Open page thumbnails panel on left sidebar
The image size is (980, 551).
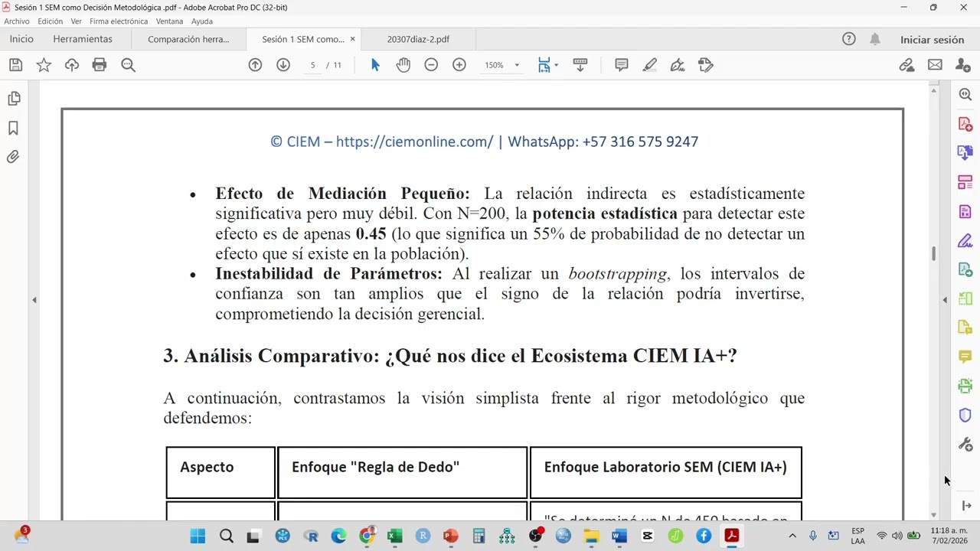click(14, 99)
